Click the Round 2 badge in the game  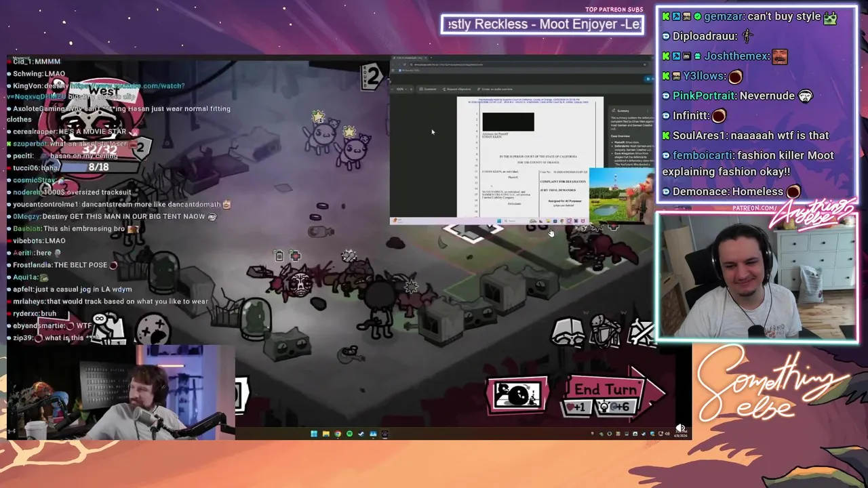point(371,76)
